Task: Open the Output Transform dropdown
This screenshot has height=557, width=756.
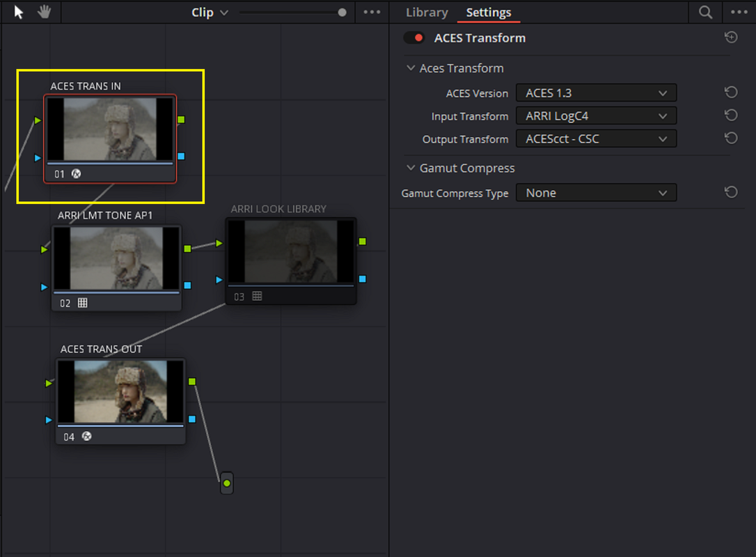Action: [596, 139]
